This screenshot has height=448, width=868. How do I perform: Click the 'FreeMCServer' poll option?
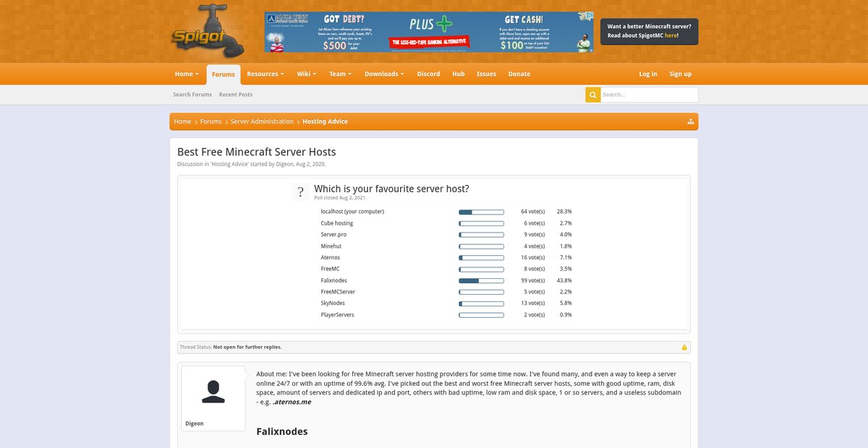[x=338, y=292]
